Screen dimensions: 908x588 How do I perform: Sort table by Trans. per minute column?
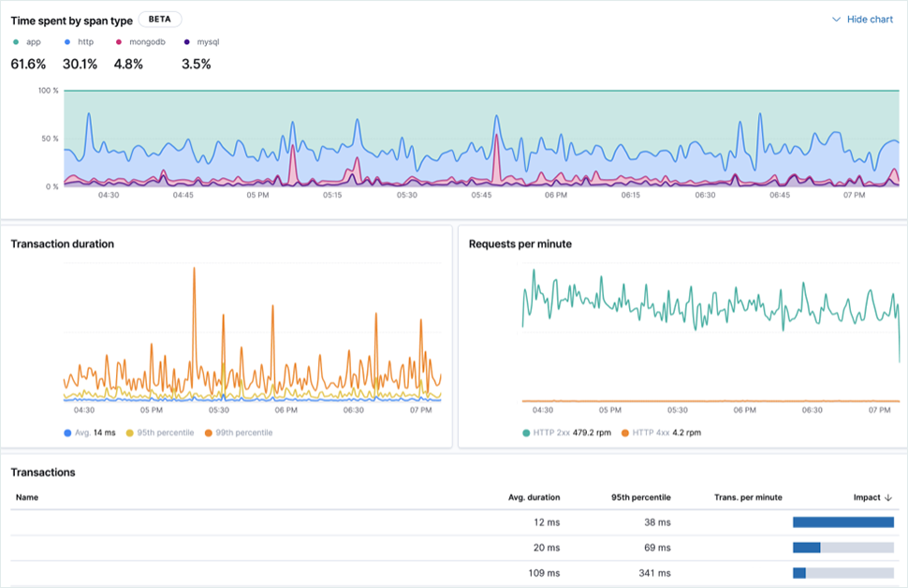(x=747, y=497)
